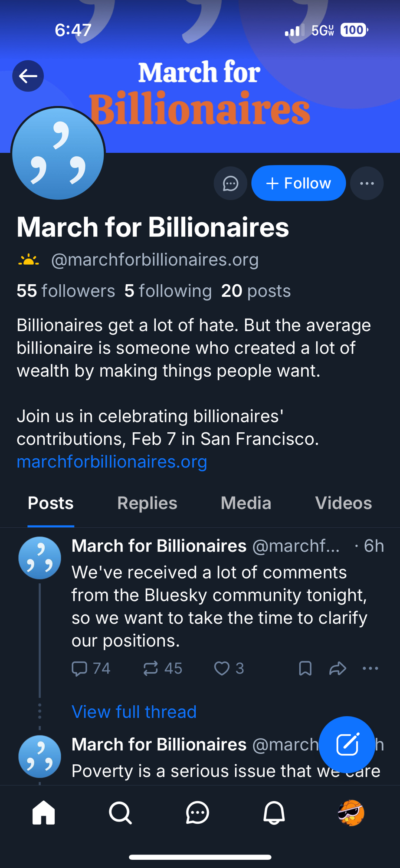
Task: Switch to the Videos tab
Action: pos(343,503)
